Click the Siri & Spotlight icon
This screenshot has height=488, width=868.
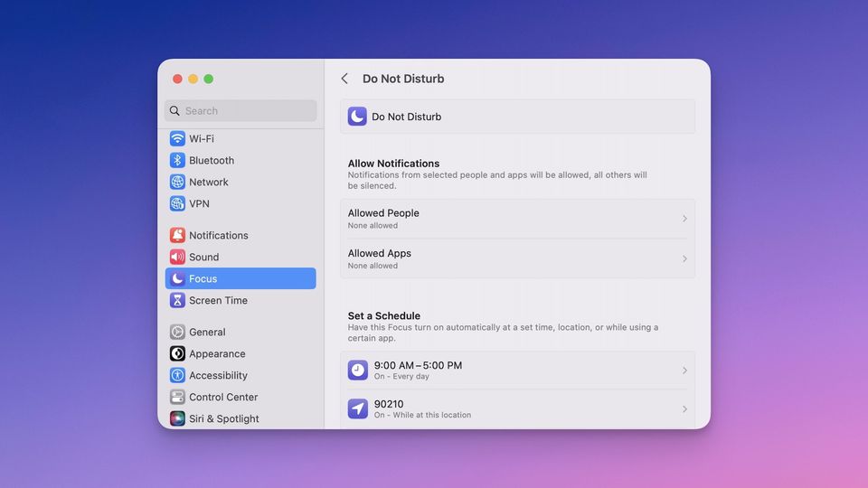[177, 418]
